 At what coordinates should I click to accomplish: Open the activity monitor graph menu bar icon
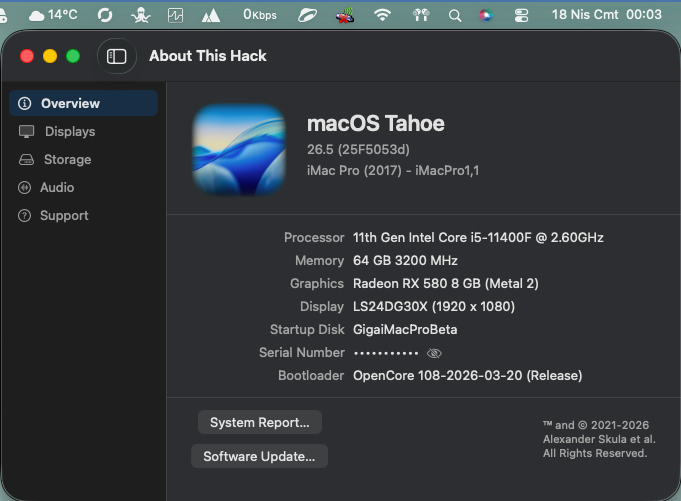coord(175,16)
